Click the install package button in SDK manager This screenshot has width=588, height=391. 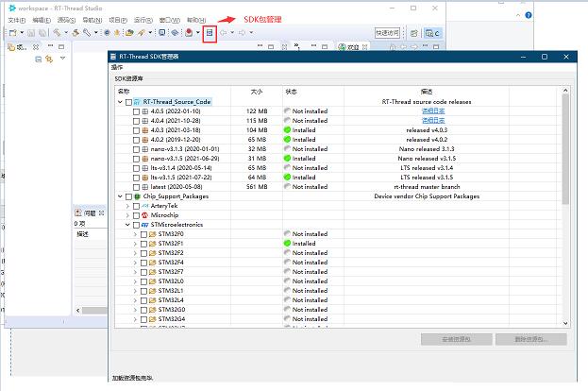coord(457,339)
